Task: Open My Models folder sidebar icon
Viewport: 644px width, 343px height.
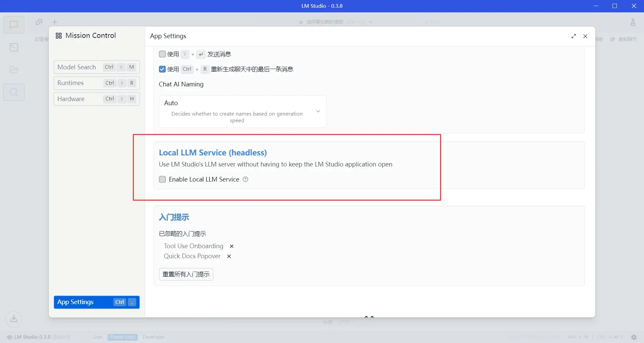Action: click(14, 70)
